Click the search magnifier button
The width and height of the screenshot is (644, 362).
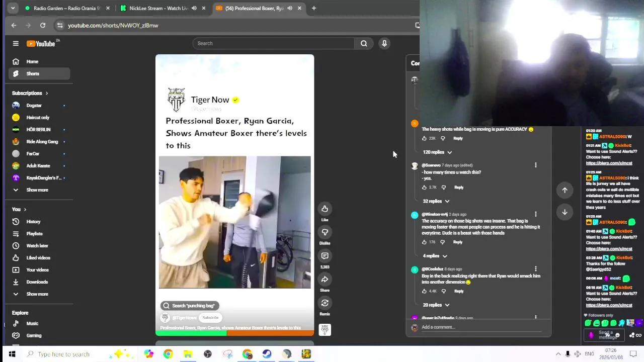[364, 43]
